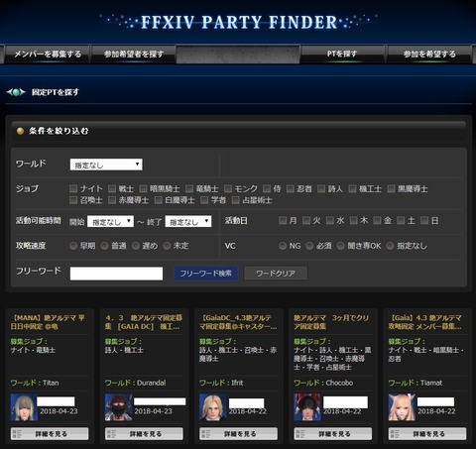476x449 pixels.
Task: Check the ナイト job checkbox
Action: pyautogui.click(x=73, y=188)
